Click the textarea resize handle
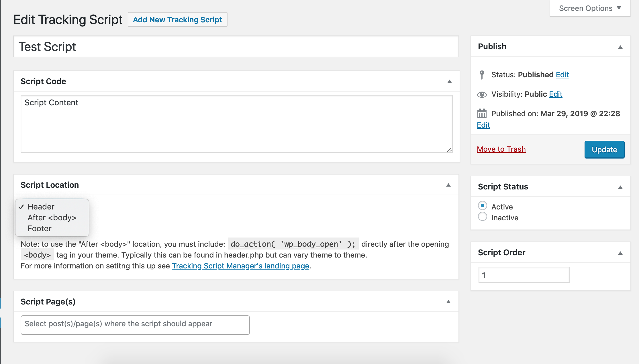 click(x=449, y=150)
